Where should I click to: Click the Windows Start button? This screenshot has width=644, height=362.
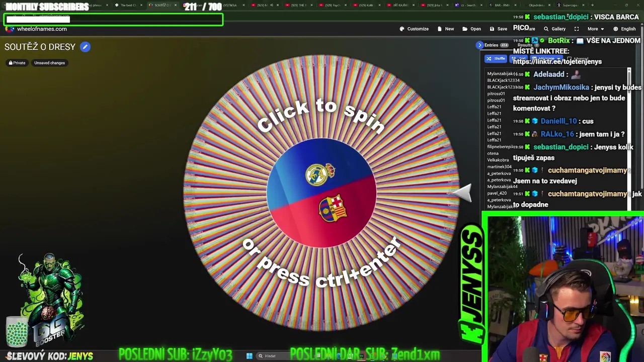tap(249, 356)
